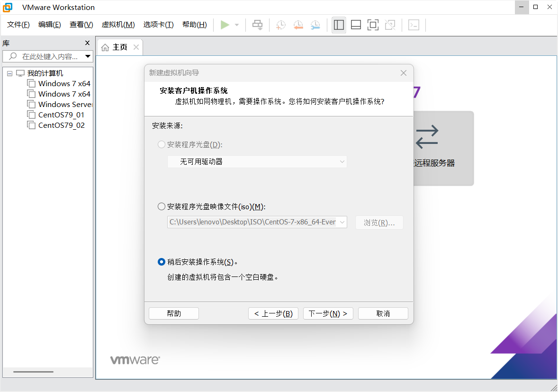This screenshot has height=392, width=558.
Task: Toggle the show library sidebar icon
Action: 339,25
